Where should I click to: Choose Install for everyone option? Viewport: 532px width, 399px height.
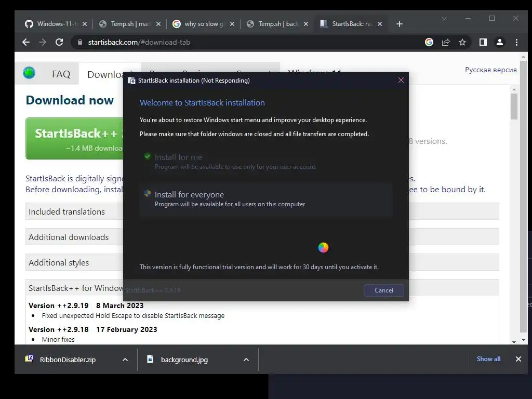pyautogui.click(x=266, y=199)
